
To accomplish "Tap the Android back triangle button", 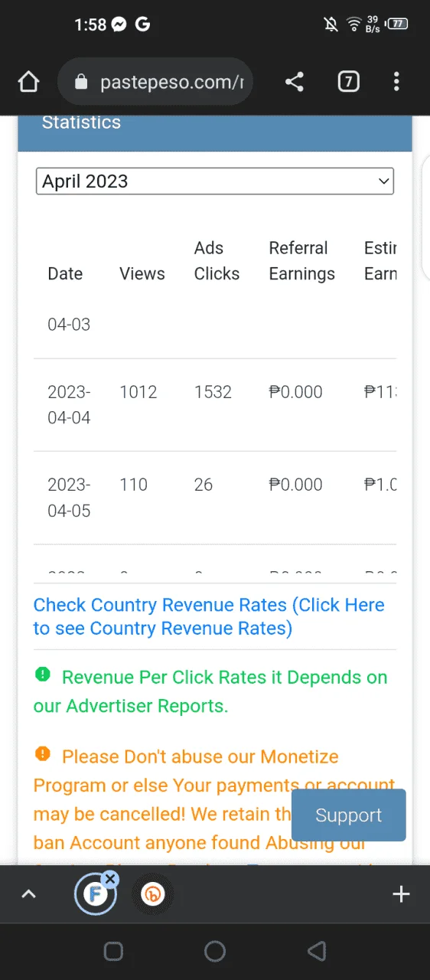I will click(x=317, y=951).
